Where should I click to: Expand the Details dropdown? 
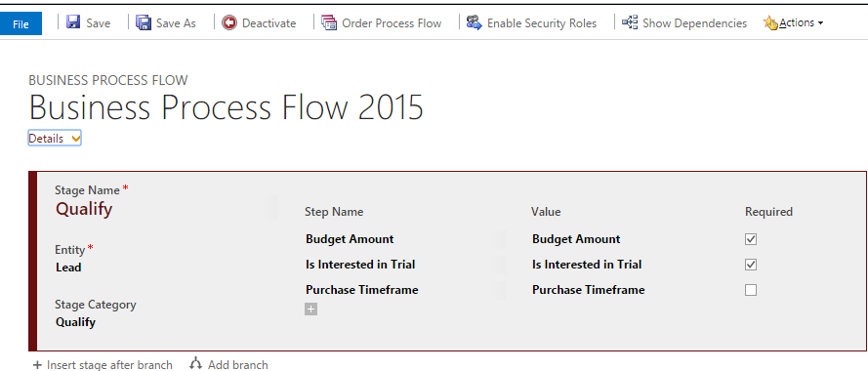point(55,139)
